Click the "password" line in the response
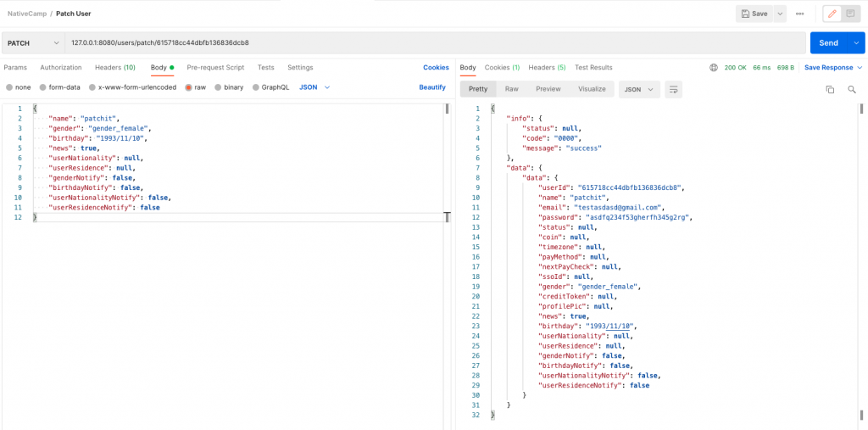The height and width of the screenshot is (430, 868). pos(615,217)
